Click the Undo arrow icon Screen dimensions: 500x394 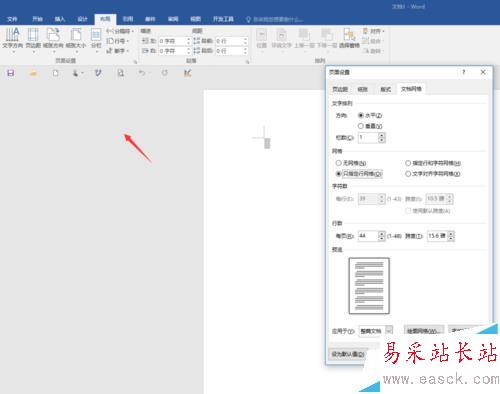tap(143, 73)
